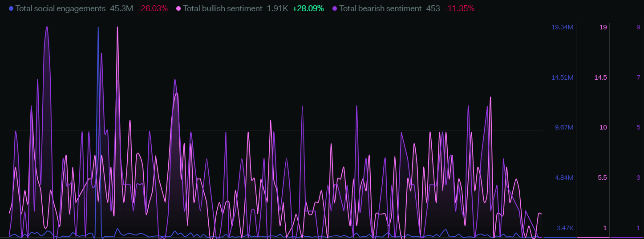Click the +28.09% change figure

tap(308, 8)
